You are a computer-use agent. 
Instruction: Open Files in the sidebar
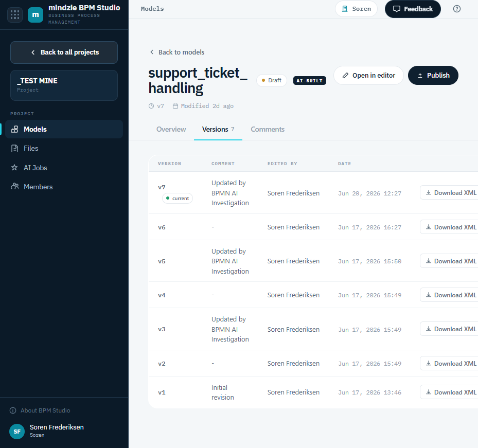64,149
